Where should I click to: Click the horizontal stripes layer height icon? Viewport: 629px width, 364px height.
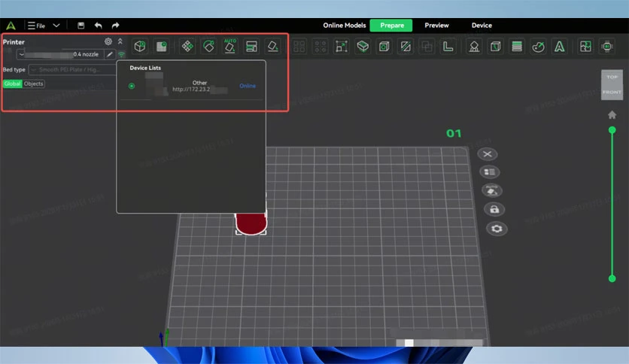click(x=517, y=47)
